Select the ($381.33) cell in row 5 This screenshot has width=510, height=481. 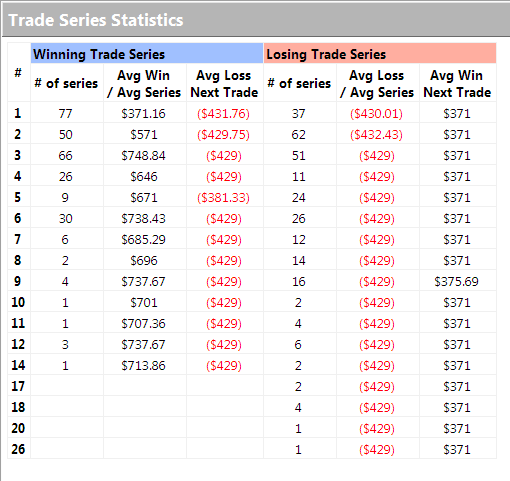pos(223,198)
